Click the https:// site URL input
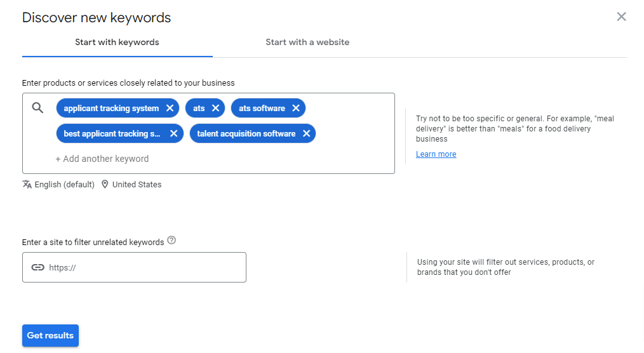The image size is (644, 353). tap(143, 268)
